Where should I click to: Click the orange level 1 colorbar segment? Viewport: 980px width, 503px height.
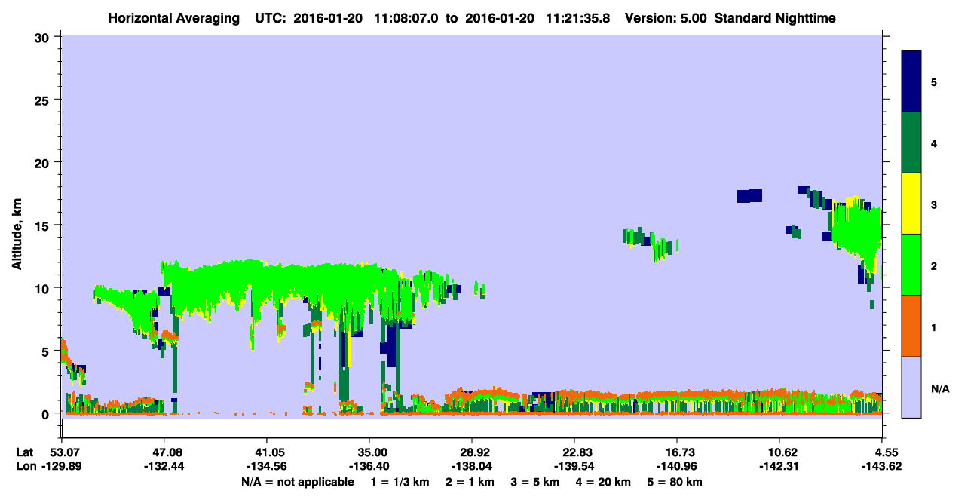(x=911, y=326)
